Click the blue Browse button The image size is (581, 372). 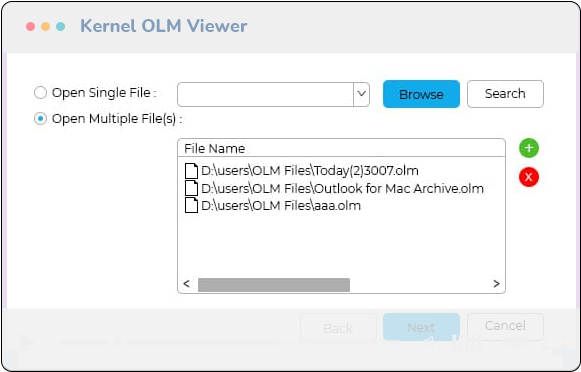pos(421,94)
